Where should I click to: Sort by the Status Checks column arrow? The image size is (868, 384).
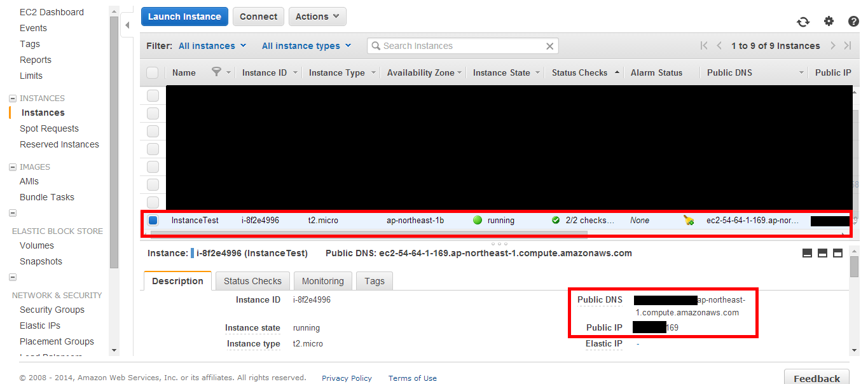tap(617, 72)
